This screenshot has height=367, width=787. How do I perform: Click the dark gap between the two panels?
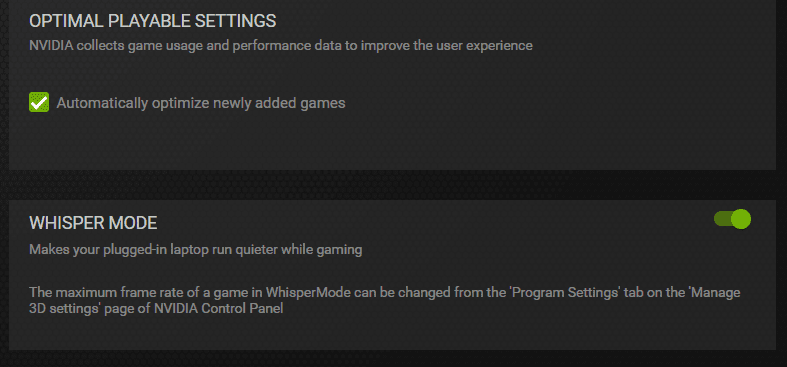(392, 185)
